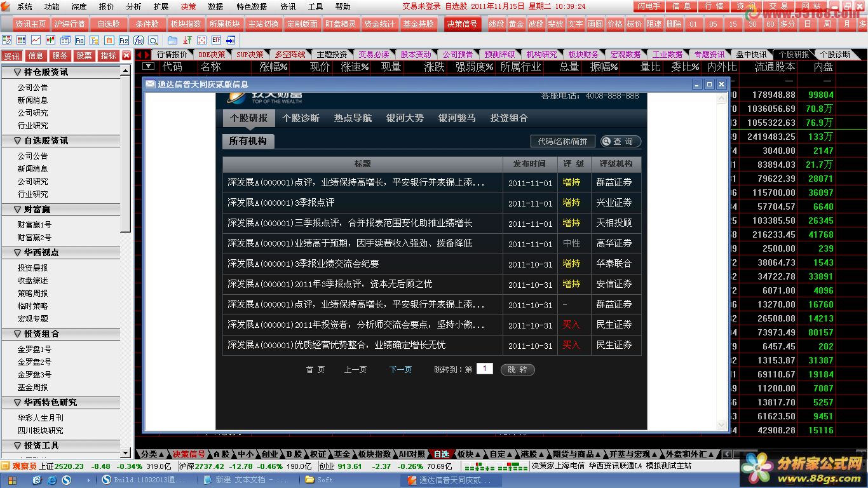Click the left panel scroll down arrow

(x=125, y=452)
